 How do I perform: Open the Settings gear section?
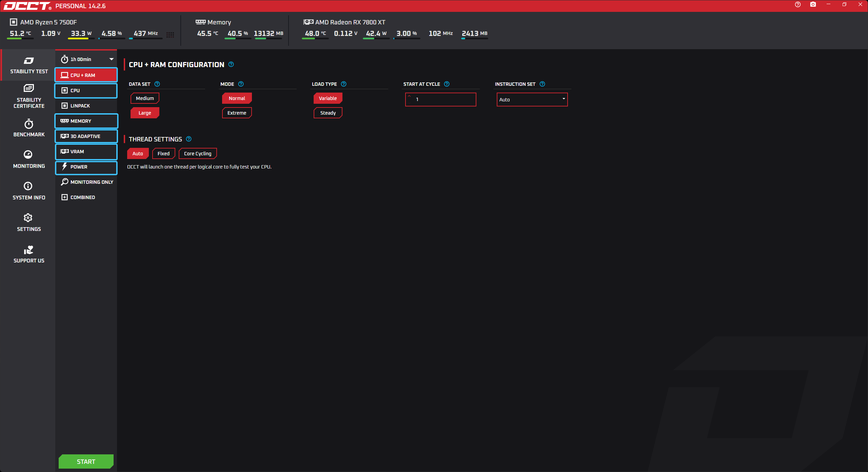coord(29,222)
